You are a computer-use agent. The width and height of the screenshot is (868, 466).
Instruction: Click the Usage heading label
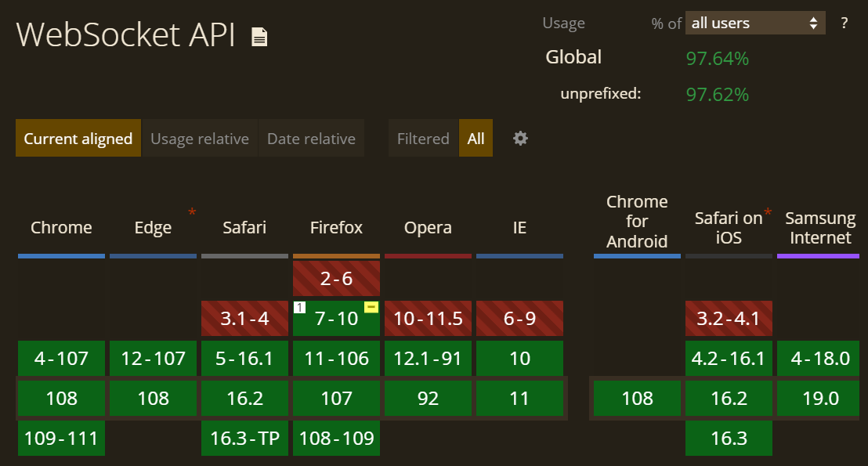point(563,23)
